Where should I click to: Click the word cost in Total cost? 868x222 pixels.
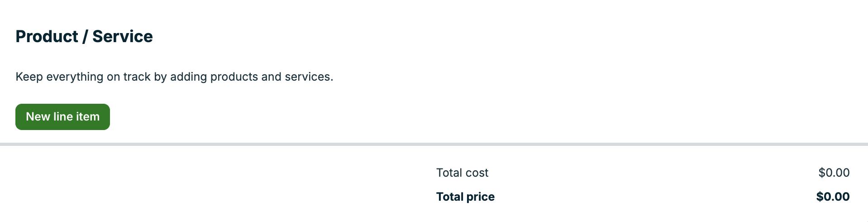click(477, 173)
